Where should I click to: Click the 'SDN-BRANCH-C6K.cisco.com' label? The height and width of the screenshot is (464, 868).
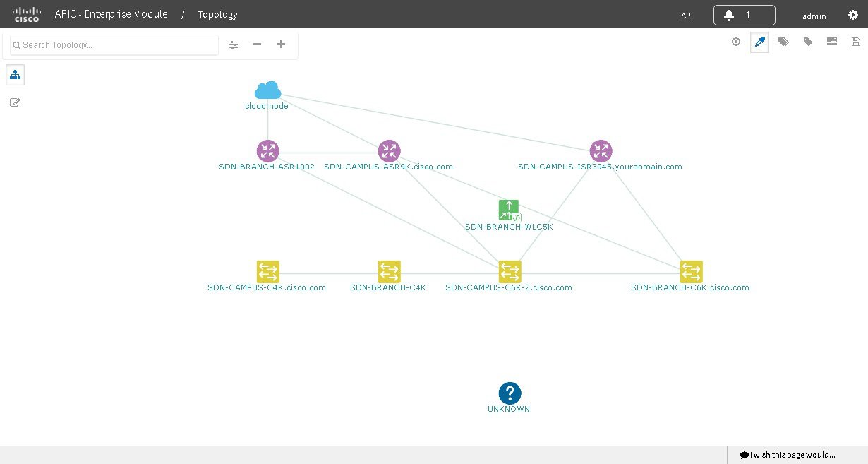pos(690,287)
